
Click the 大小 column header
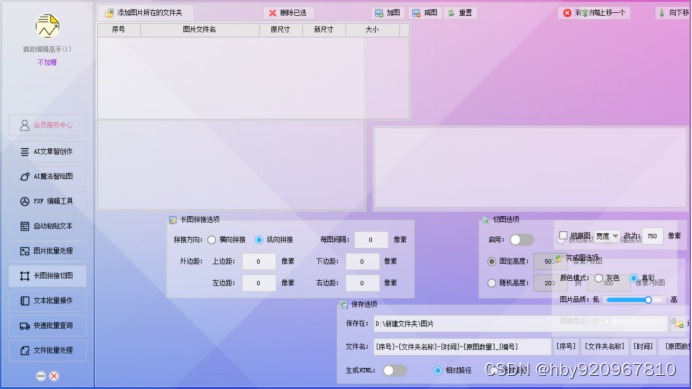point(372,30)
